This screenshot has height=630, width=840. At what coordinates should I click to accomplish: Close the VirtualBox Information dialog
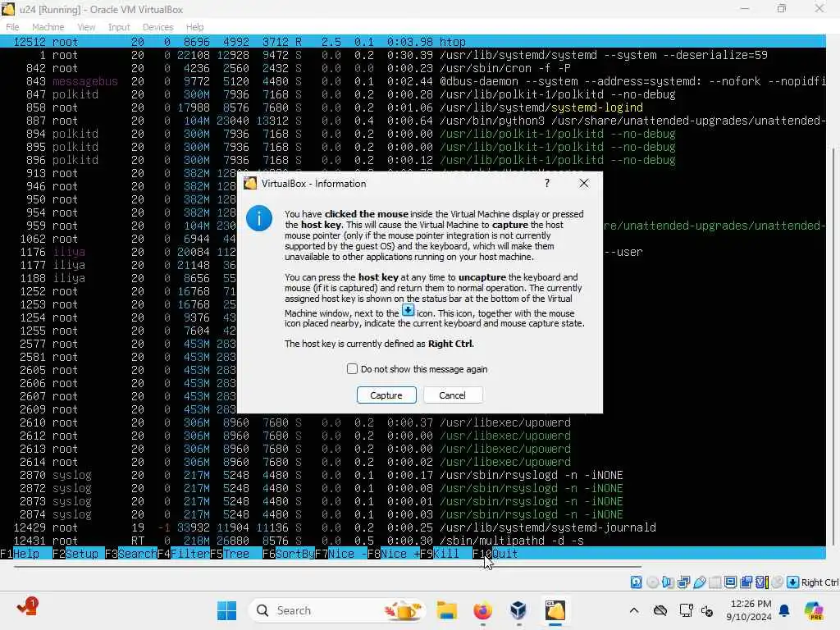pyautogui.click(x=584, y=183)
